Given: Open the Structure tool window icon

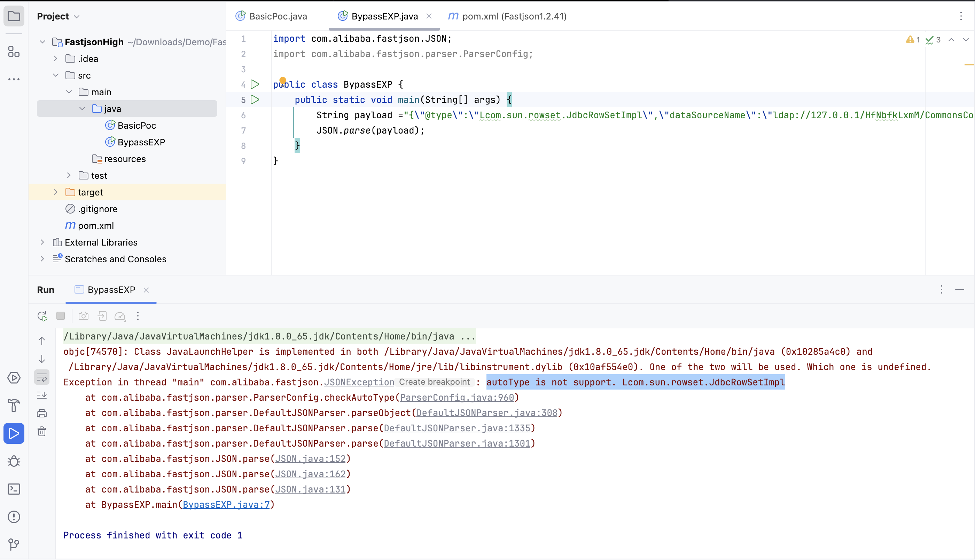Looking at the screenshot, I should coord(14,51).
